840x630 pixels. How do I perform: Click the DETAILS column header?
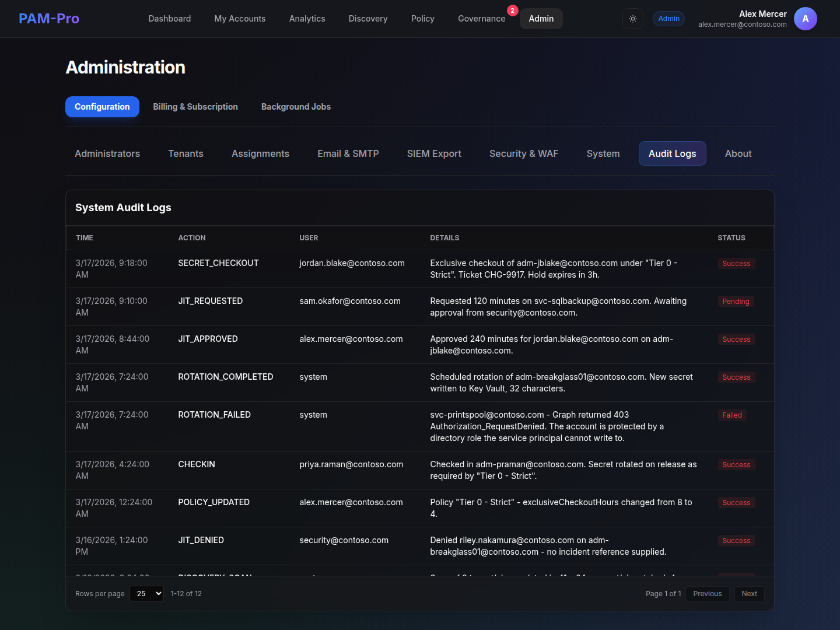coord(444,238)
